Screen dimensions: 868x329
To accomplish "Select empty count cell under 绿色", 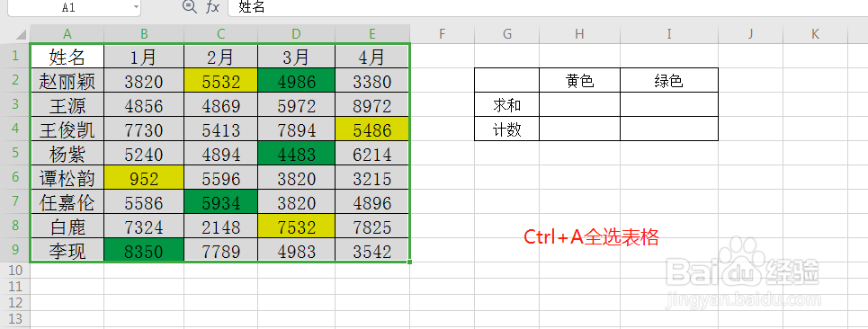I will (x=668, y=129).
